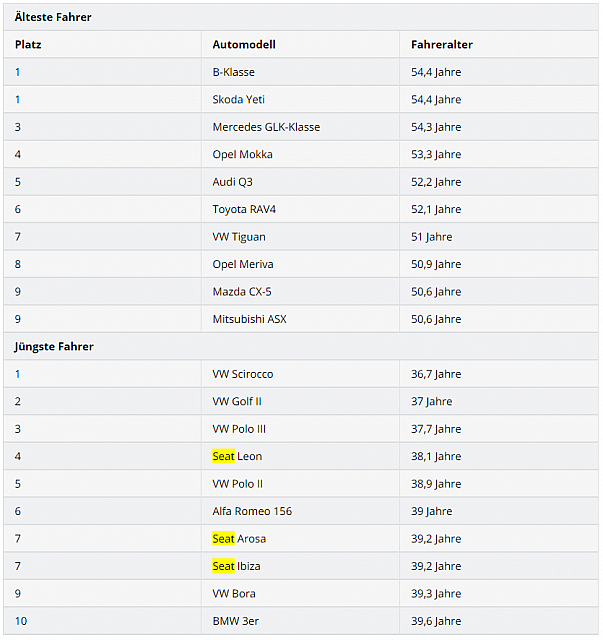Click the VW Tiguan model cell
The width and height of the screenshot is (603, 640).
238,237
